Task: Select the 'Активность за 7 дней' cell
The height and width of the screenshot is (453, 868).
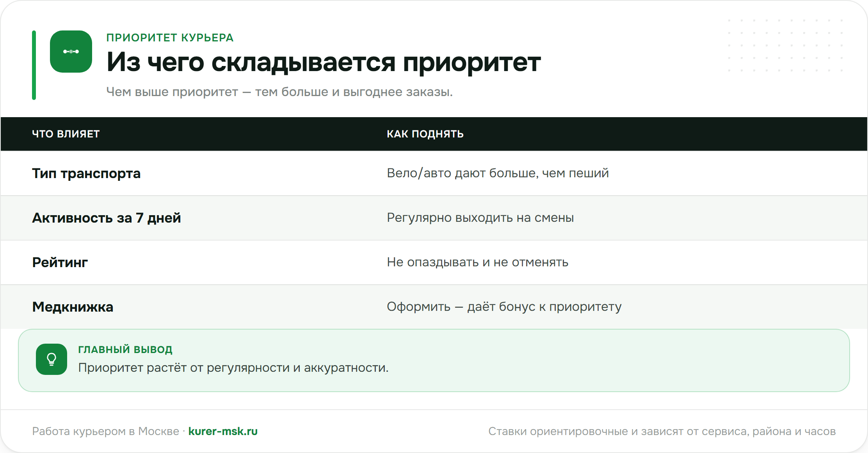Action: coord(107,218)
